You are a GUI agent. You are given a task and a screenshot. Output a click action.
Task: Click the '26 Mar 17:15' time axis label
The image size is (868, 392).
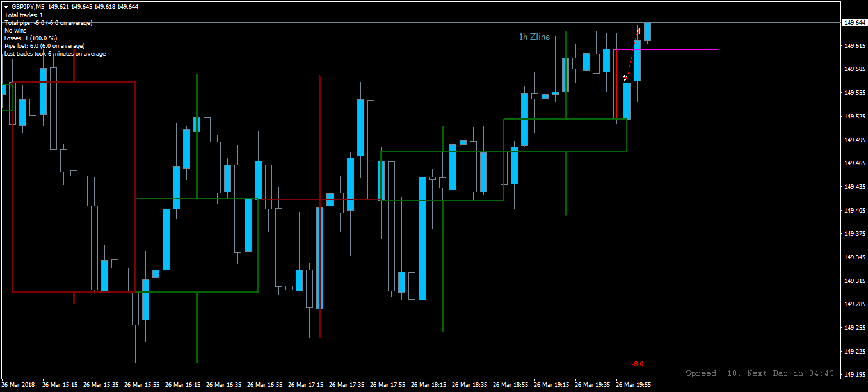coord(306,385)
